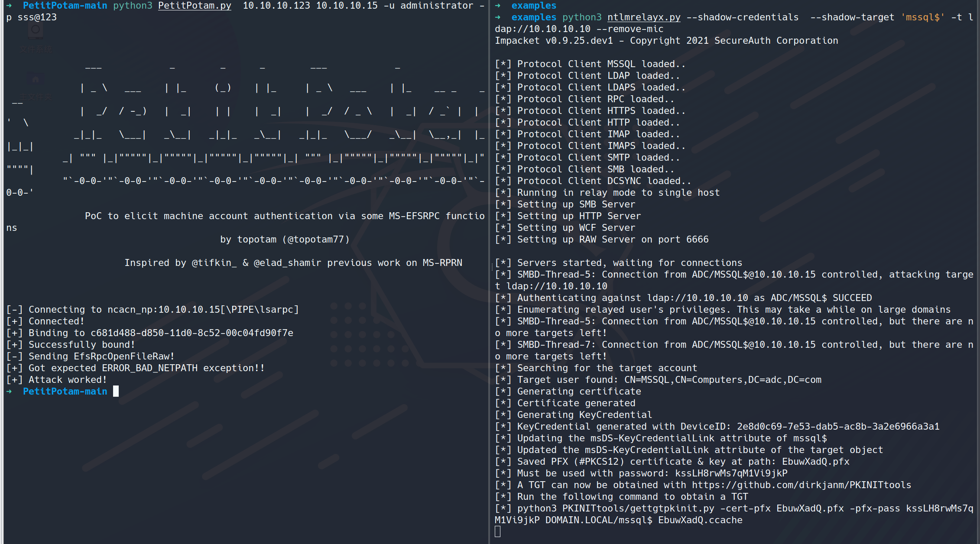Click the green prompt arrow before PetitPotam-main at top

pyautogui.click(x=9, y=6)
